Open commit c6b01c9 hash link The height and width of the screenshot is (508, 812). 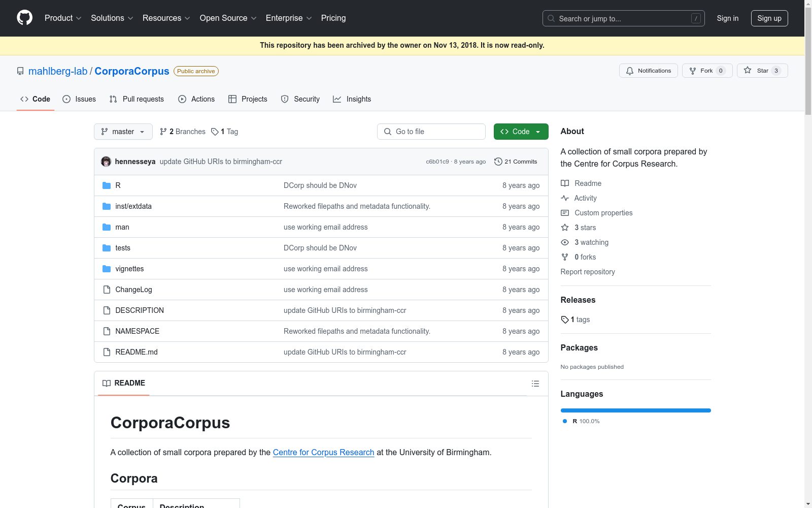(x=437, y=162)
